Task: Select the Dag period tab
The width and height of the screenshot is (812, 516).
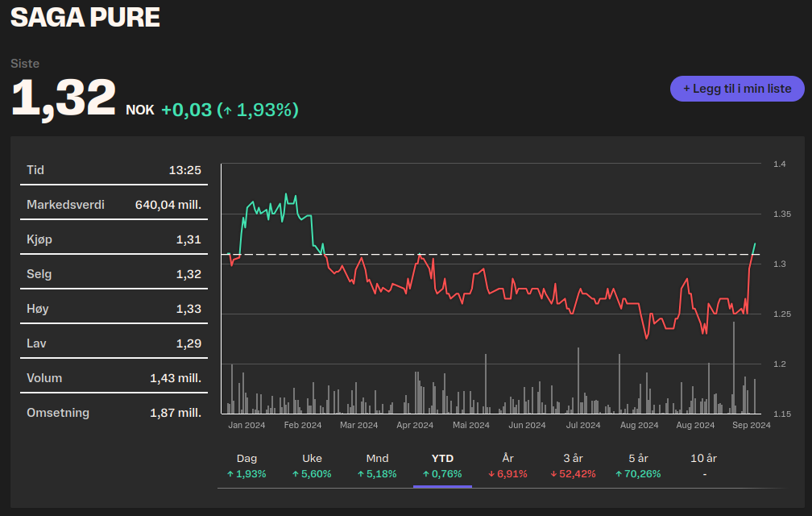Action: coord(246,466)
